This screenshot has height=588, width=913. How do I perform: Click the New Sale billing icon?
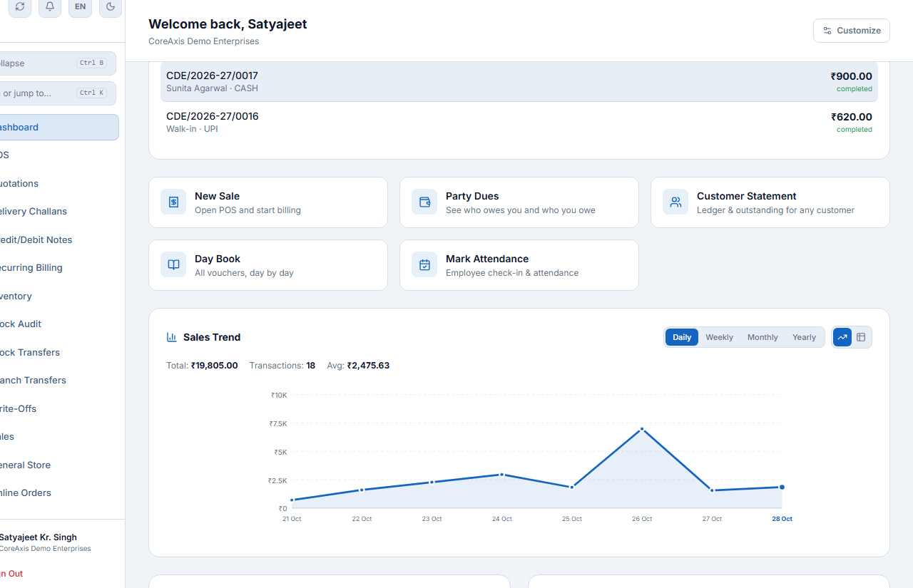click(x=173, y=202)
